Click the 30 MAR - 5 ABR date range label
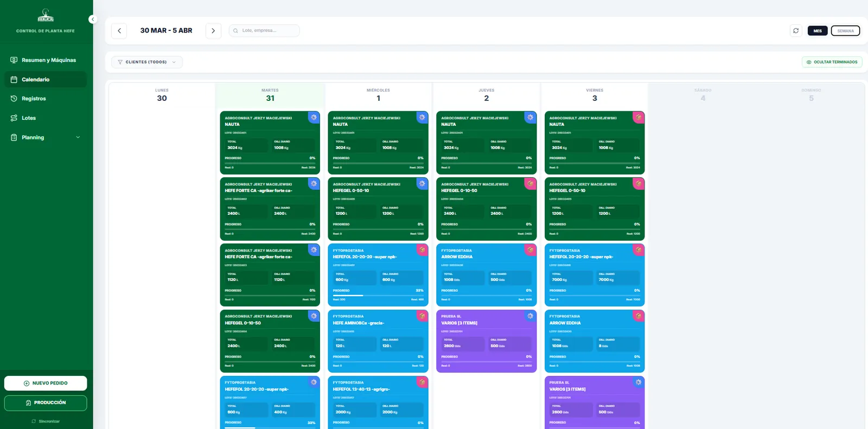 166,31
